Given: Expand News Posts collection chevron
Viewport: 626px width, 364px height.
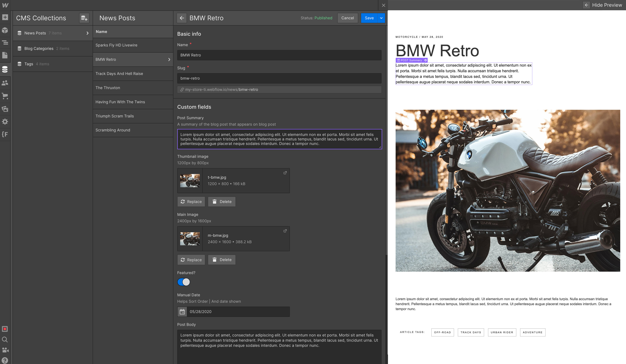Looking at the screenshot, I should point(87,33).
